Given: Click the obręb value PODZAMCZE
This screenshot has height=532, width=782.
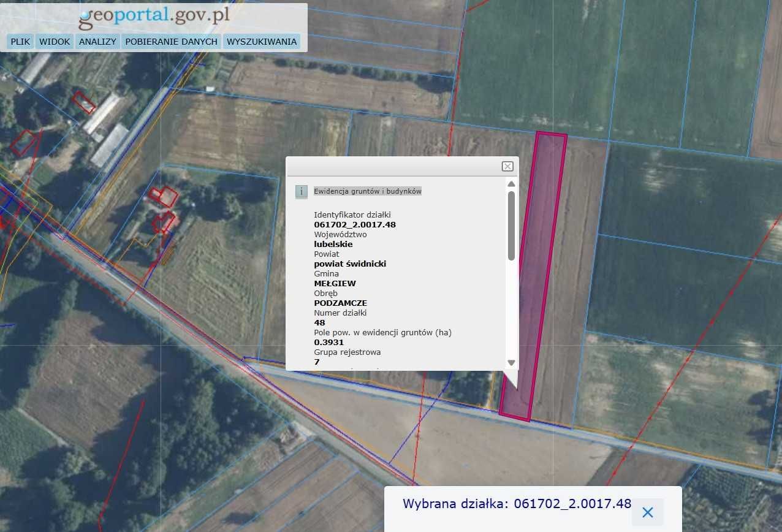Looking at the screenshot, I should coord(341,303).
